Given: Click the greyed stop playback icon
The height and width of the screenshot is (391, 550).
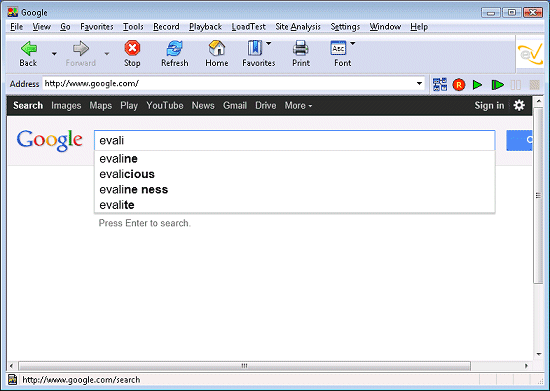Looking at the screenshot, I should pos(534,85).
